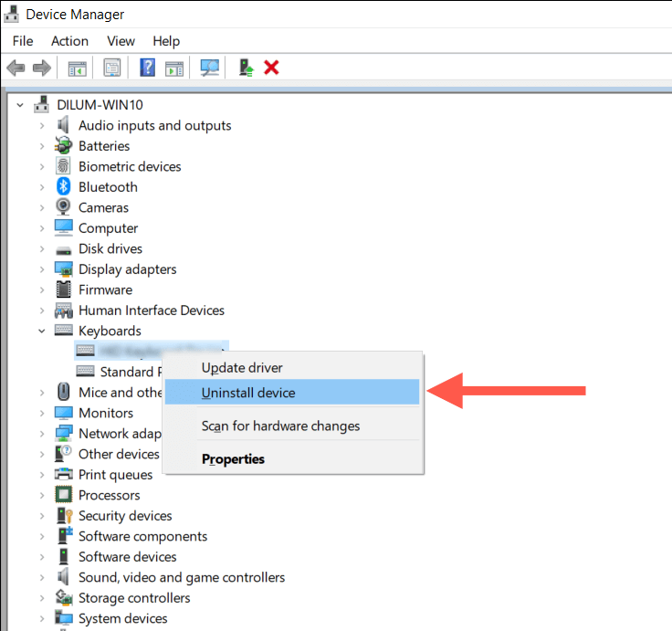Select the Biometric devices label

pyautogui.click(x=130, y=166)
